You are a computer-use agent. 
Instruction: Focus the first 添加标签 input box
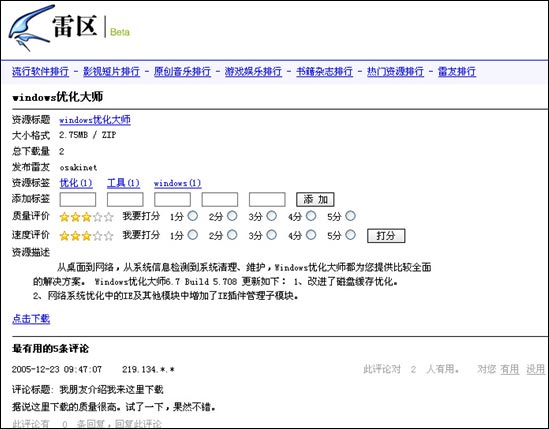point(78,199)
